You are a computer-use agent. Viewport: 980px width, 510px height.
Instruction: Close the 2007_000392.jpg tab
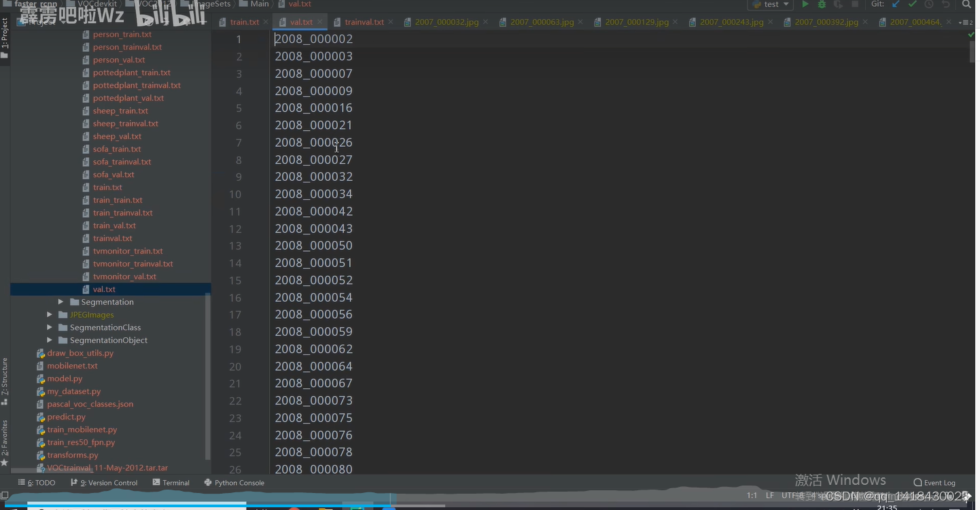click(865, 22)
